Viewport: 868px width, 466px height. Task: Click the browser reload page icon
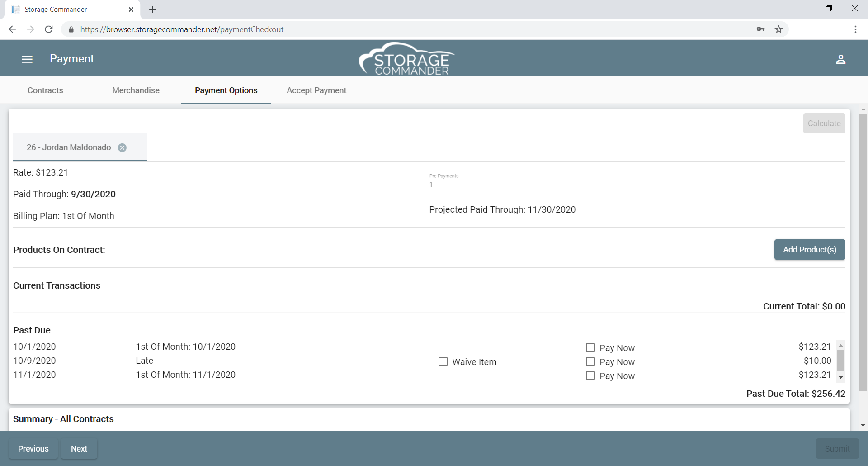click(x=48, y=29)
